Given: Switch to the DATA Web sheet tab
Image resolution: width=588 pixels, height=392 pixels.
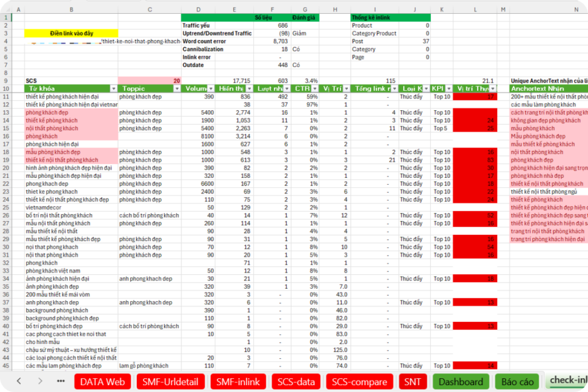Looking at the screenshot, I should (102, 382).
